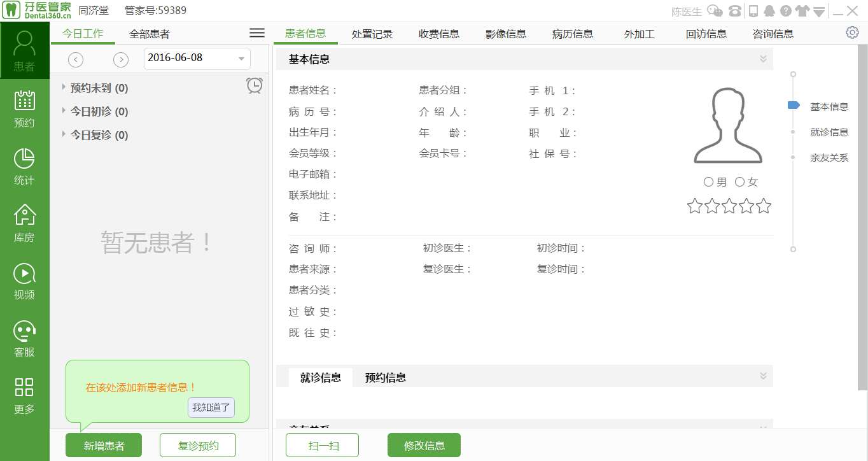Rate patient with the first star
Viewport: 868px width, 461px height.
694,206
